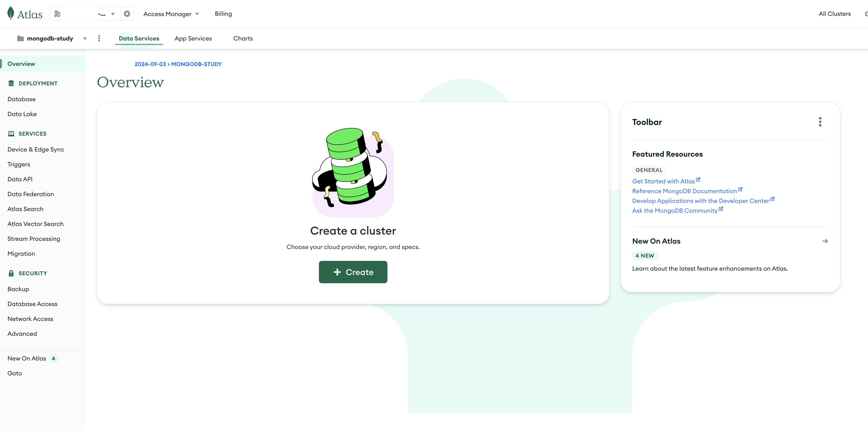
Task: Open organization settings gear icon
Action: point(127,14)
